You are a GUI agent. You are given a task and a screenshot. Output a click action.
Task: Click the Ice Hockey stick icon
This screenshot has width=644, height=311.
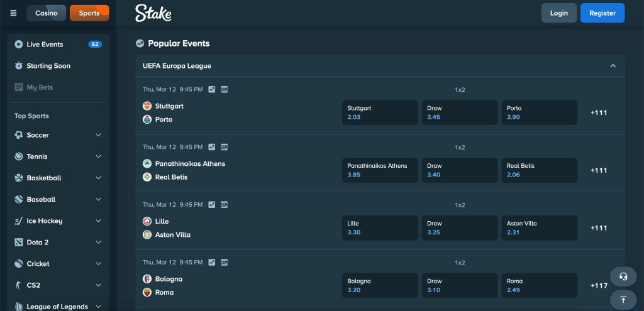tap(18, 221)
